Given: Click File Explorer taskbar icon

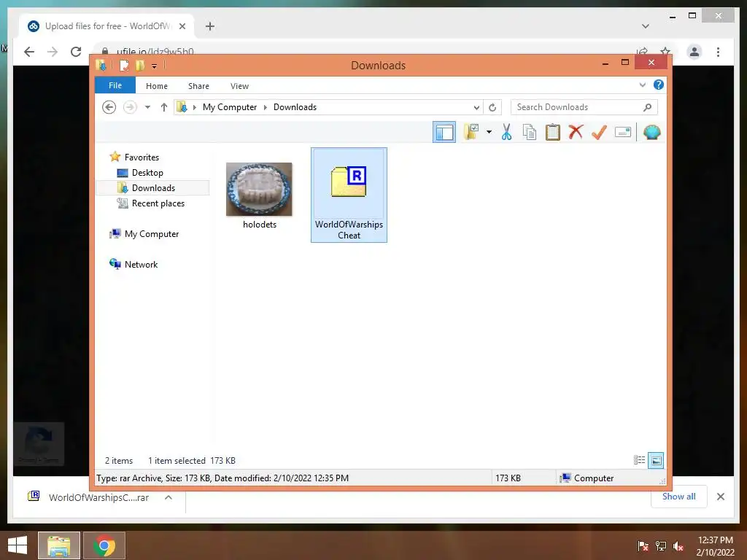Looking at the screenshot, I should tap(58, 545).
